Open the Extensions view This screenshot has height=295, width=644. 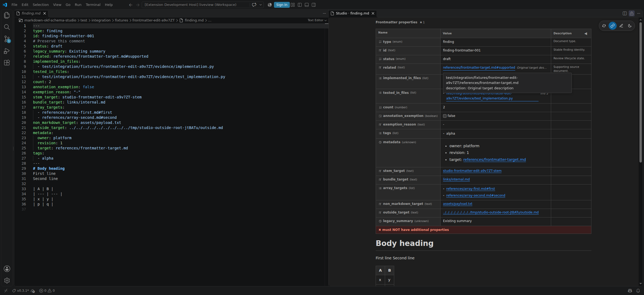tap(7, 63)
